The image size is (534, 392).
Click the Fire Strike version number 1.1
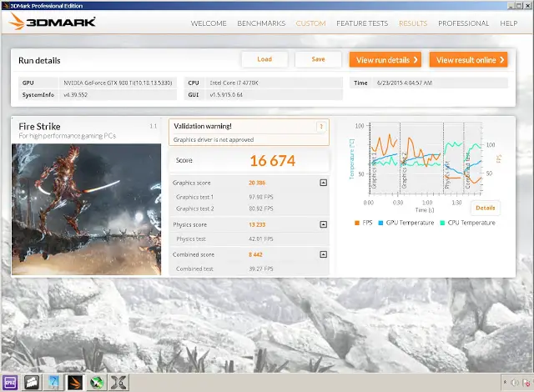tap(154, 126)
